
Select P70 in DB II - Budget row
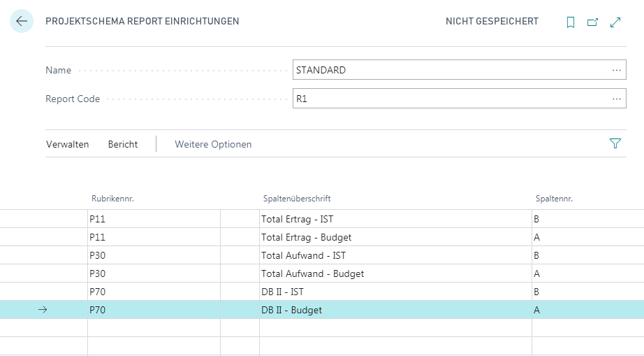coord(154,310)
